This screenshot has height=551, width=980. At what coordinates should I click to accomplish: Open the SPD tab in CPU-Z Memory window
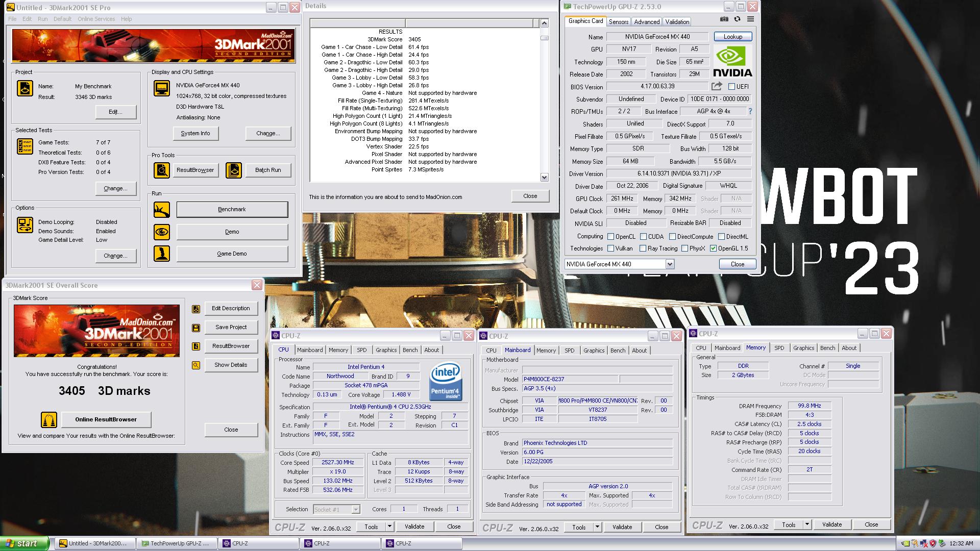click(x=779, y=348)
